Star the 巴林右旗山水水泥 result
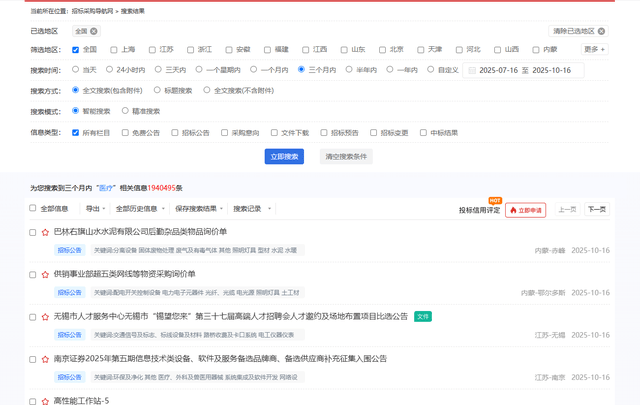The image size is (640, 405). point(45,232)
